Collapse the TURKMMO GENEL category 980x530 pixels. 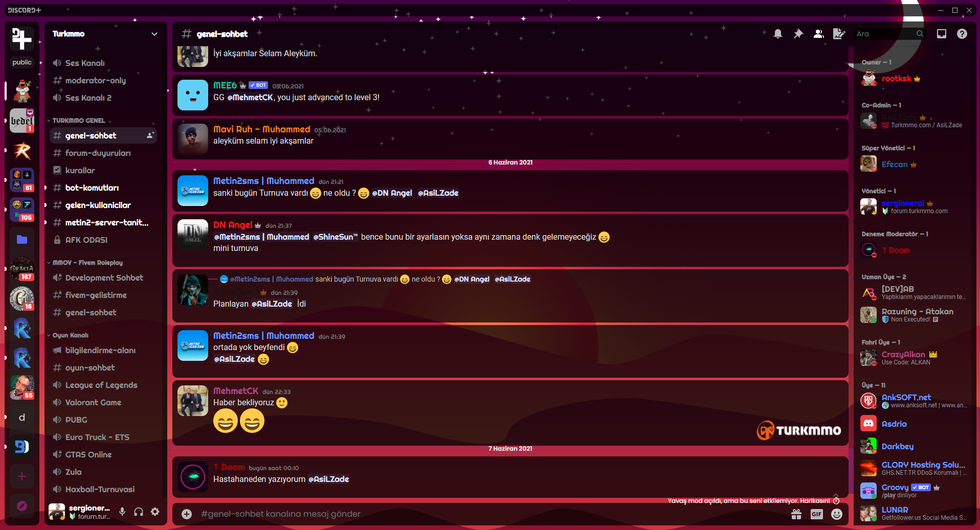click(x=79, y=121)
